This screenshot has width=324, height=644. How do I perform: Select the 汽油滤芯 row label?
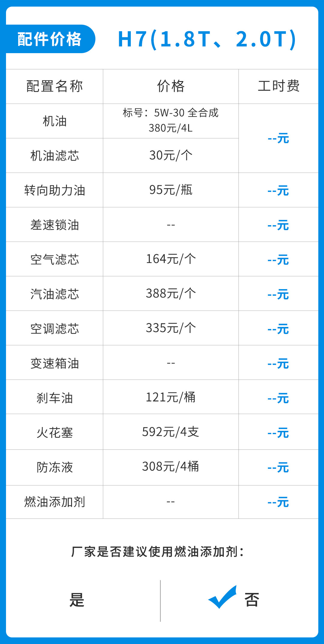click(x=55, y=294)
